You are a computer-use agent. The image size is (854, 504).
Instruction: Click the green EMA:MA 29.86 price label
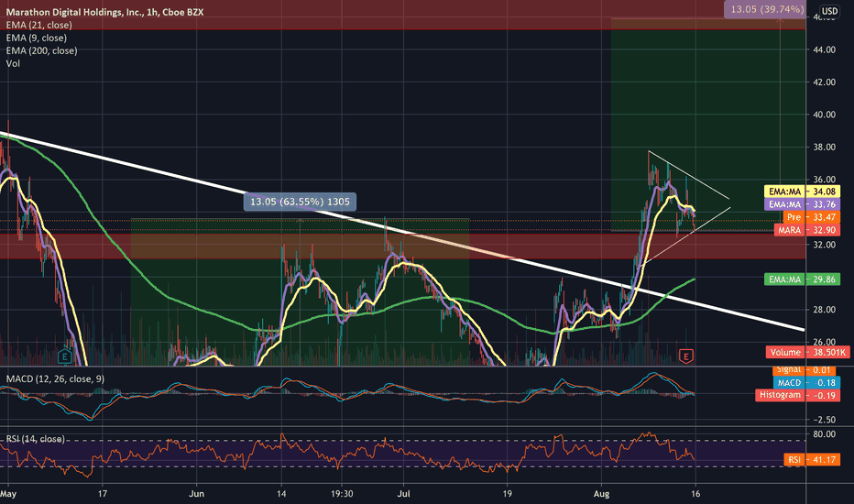tap(803, 279)
